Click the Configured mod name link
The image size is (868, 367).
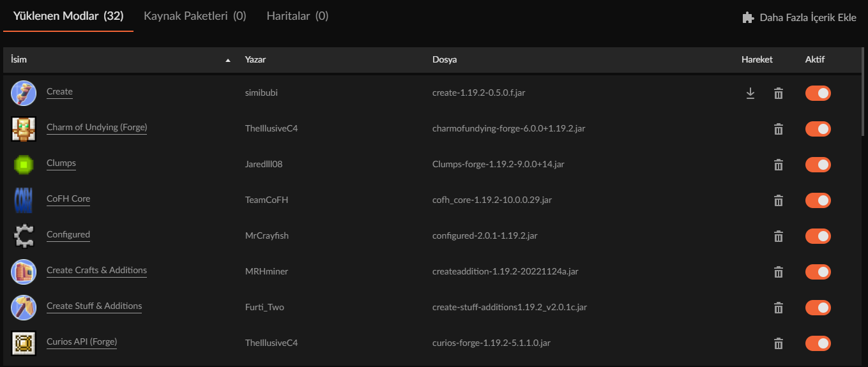pyautogui.click(x=68, y=234)
